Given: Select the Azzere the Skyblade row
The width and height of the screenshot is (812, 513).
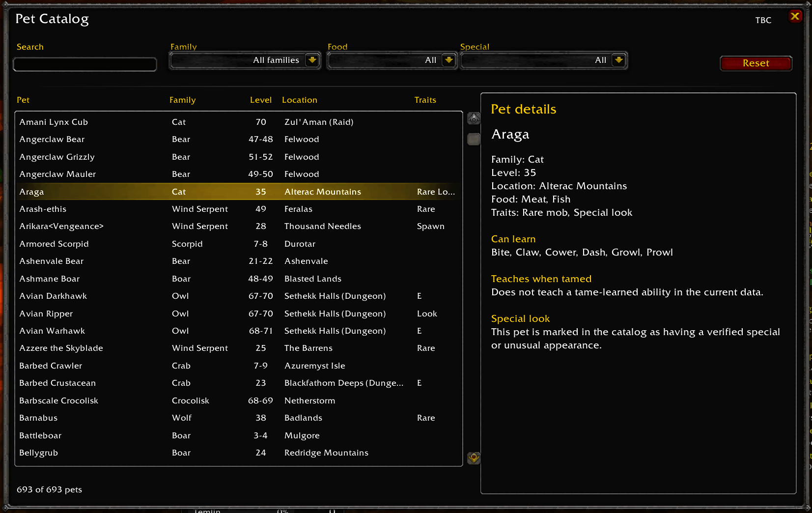Looking at the screenshot, I should (x=239, y=348).
